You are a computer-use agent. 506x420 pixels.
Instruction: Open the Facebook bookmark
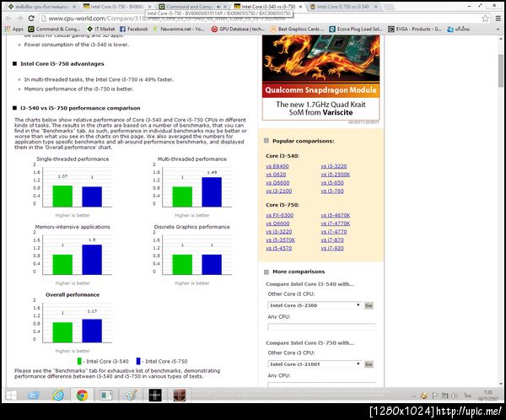(133, 29)
